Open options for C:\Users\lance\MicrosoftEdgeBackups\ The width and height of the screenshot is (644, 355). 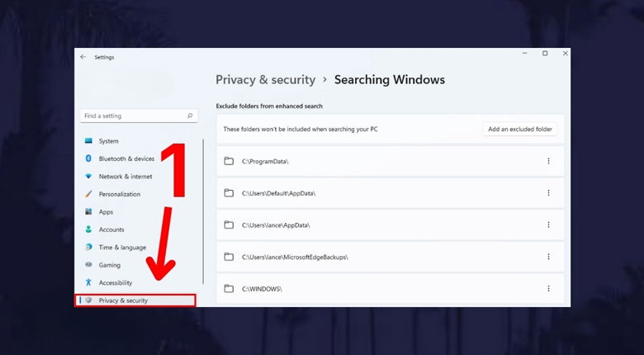[x=548, y=257]
